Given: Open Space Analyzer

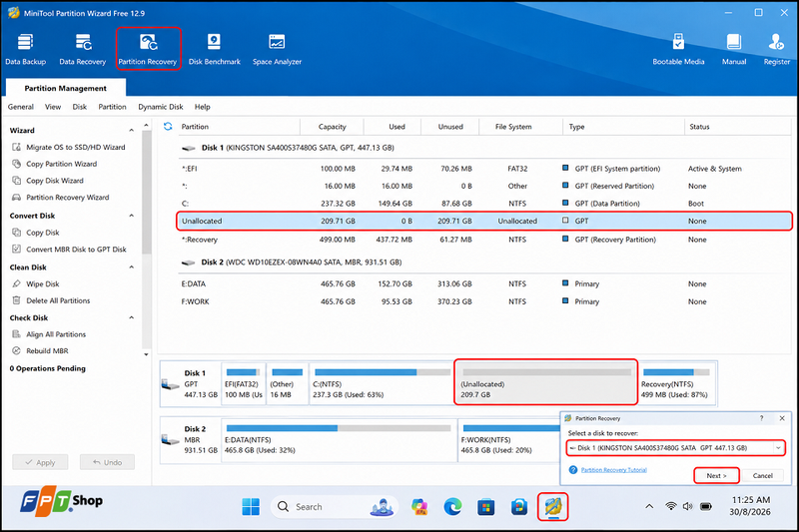Looking at the screenshot, I should [x=277, y=49].
